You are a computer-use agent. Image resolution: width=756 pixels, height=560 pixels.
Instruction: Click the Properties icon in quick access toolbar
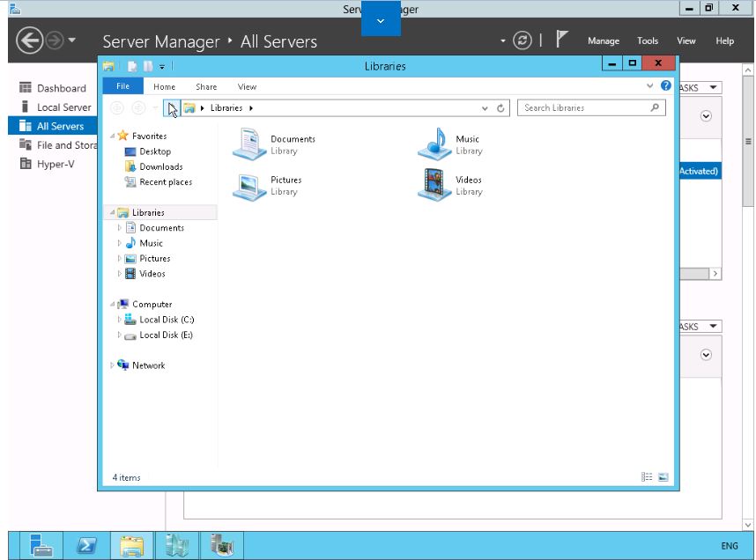coord(132,66)
